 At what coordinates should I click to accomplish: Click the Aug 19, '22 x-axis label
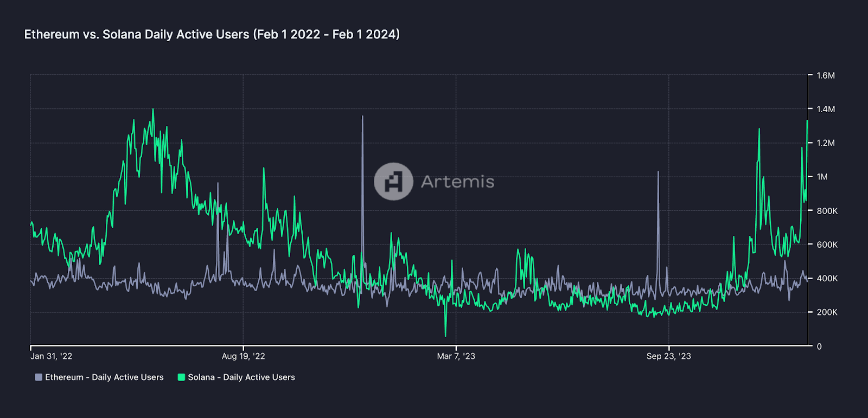pyautogui.click(x=243, y=356)
